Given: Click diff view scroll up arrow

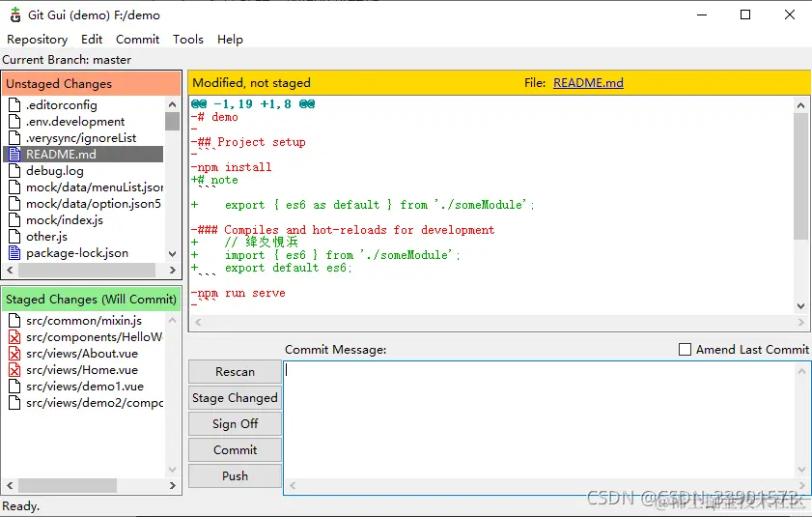Looking at the screenshot, I should coord(800,105).
